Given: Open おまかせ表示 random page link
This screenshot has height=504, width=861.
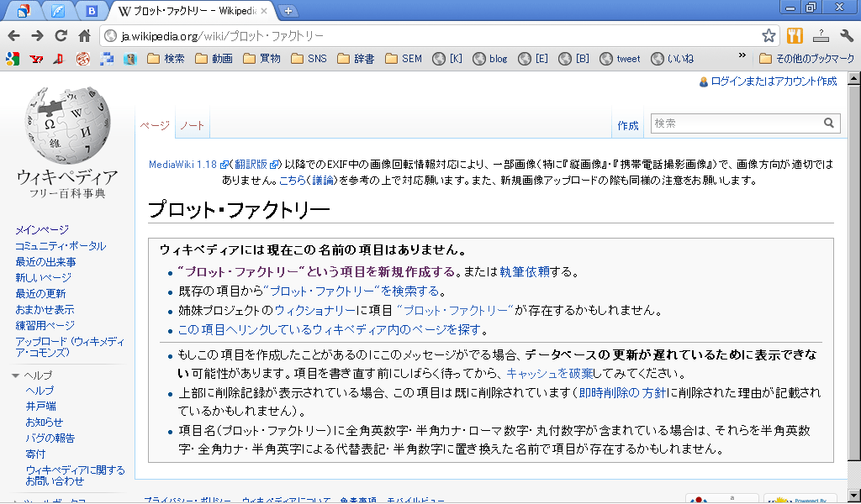Looking at the screenshot, I should (x=45, y=309).
